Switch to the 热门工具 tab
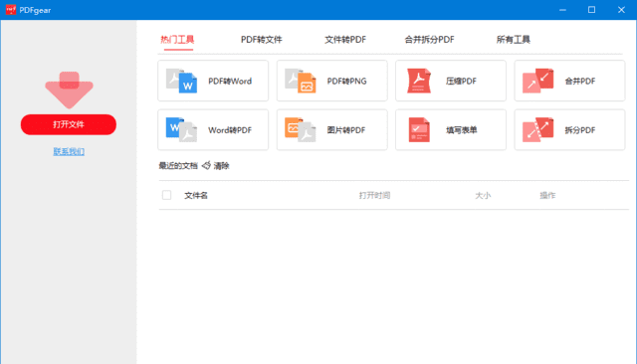Image resolution: width=637 pixels, height=364 pixels. tap(177, 40)
